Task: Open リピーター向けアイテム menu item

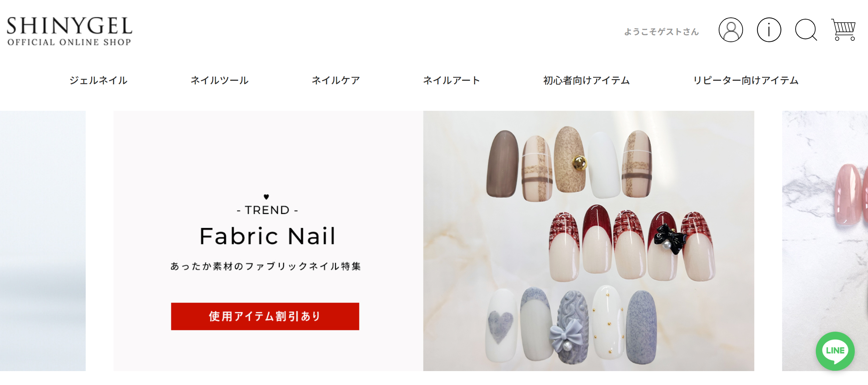Action: click(x=746, y=80)
